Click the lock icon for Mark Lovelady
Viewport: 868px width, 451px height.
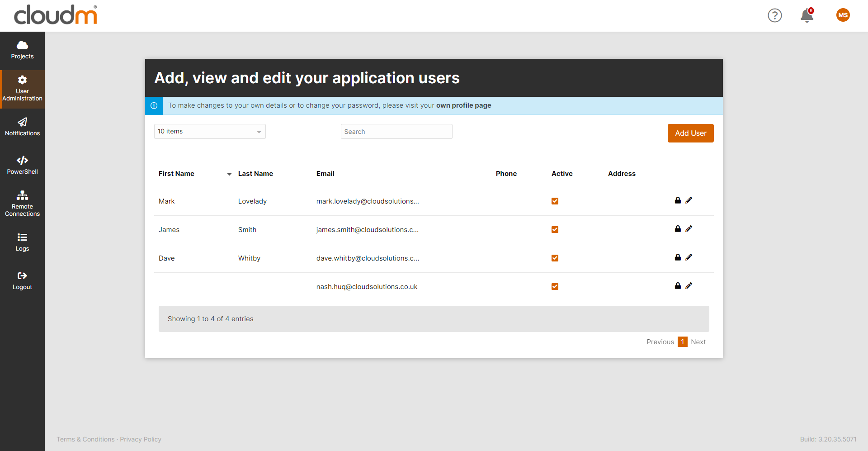click(678, 200)
